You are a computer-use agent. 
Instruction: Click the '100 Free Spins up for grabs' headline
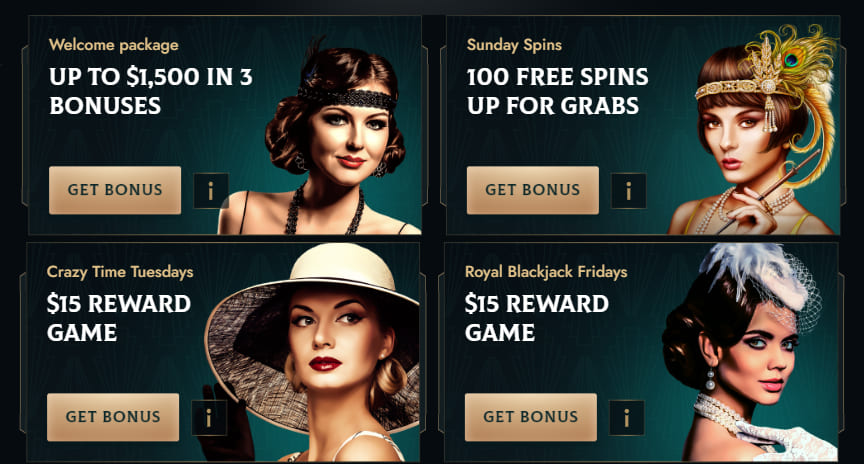pyautogui.click(x=557, y=91)
